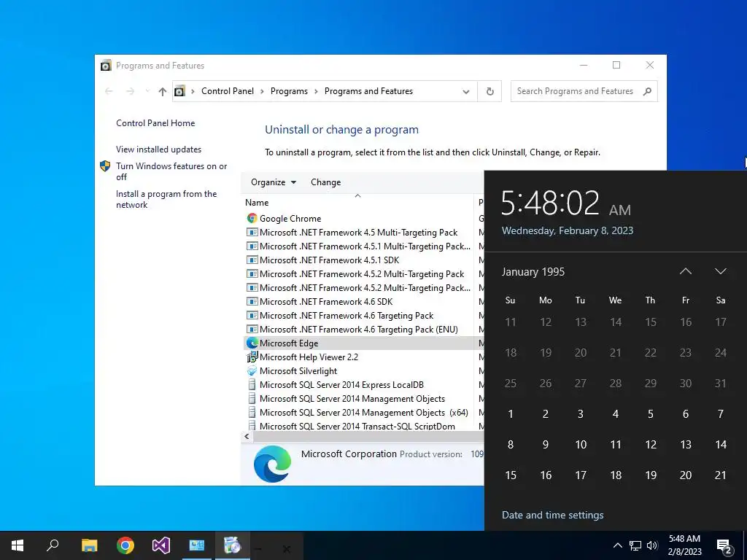747x560 pixels.
Task: Launch File Explorer from taskbar
Action: (89, 545)
